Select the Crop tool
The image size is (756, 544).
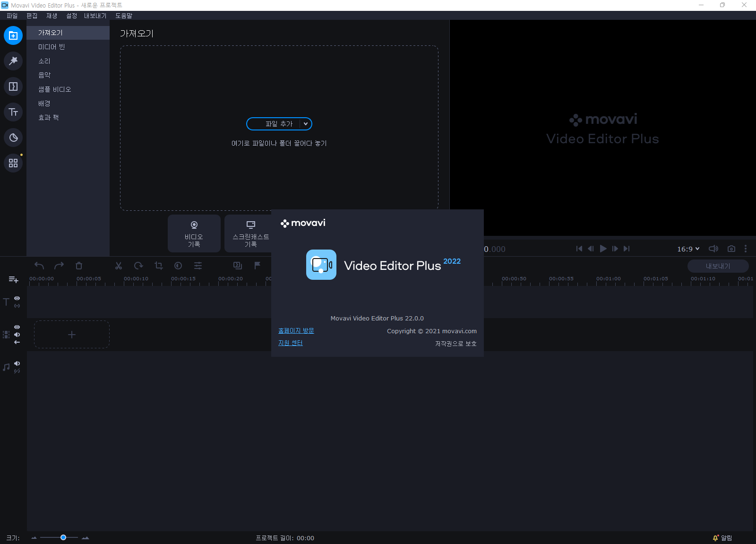pos(158,266)
